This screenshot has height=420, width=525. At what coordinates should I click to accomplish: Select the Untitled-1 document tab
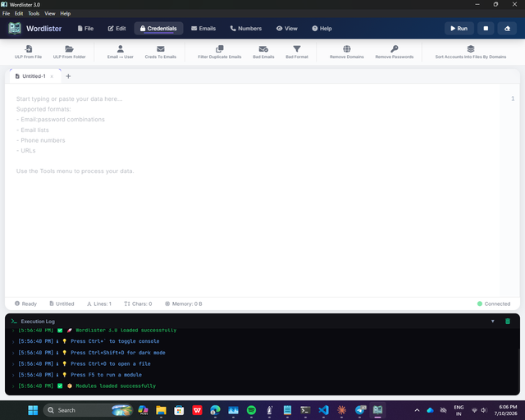point(34,76)
